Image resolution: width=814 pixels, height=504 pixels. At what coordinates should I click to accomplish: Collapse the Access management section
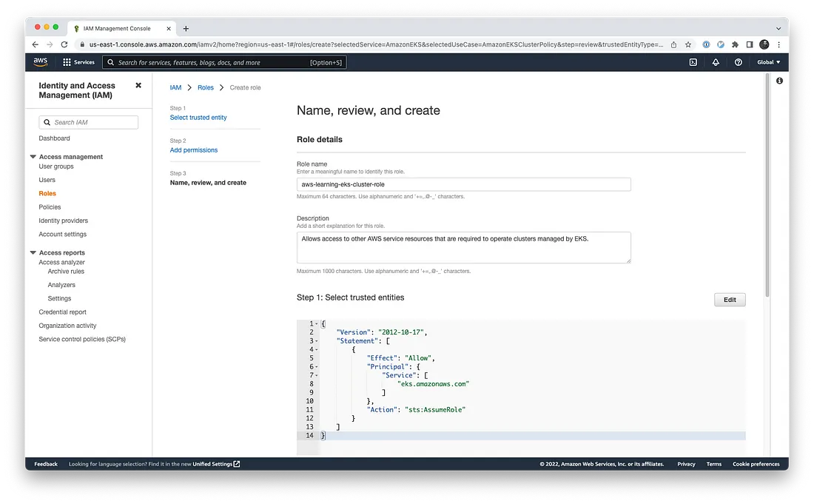pos(33,157)
